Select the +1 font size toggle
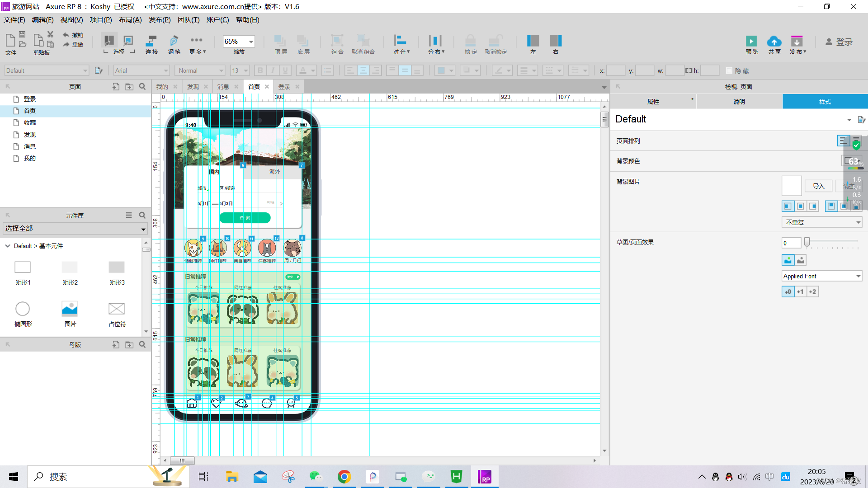 800,292
